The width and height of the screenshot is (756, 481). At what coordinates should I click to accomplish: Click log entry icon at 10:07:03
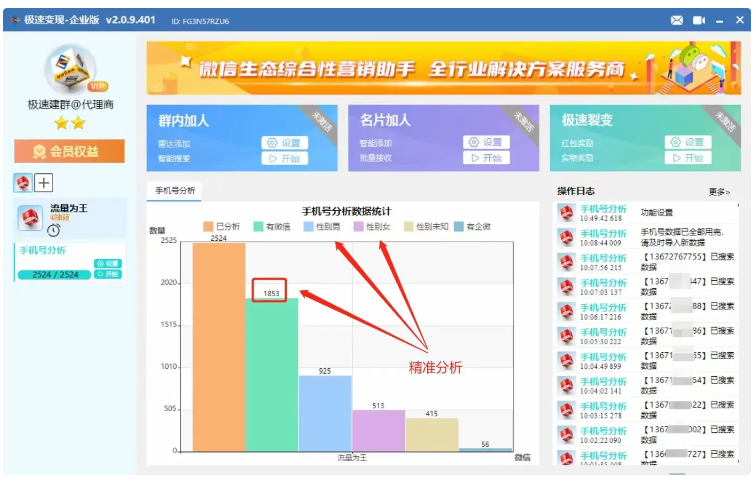(x=567, y=287)
